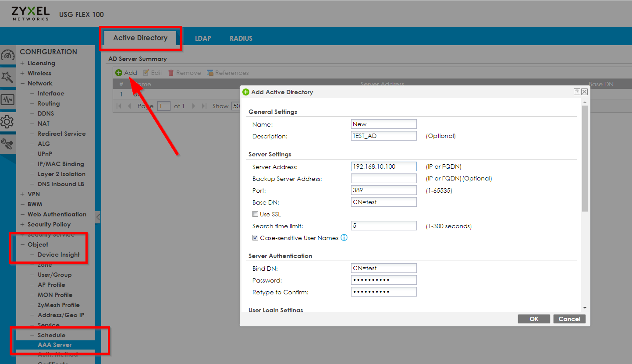Screen dimensions: 632x364
Task: Open the Monitor waveform icon in sidebar
Action: click(x=7, y=100)
